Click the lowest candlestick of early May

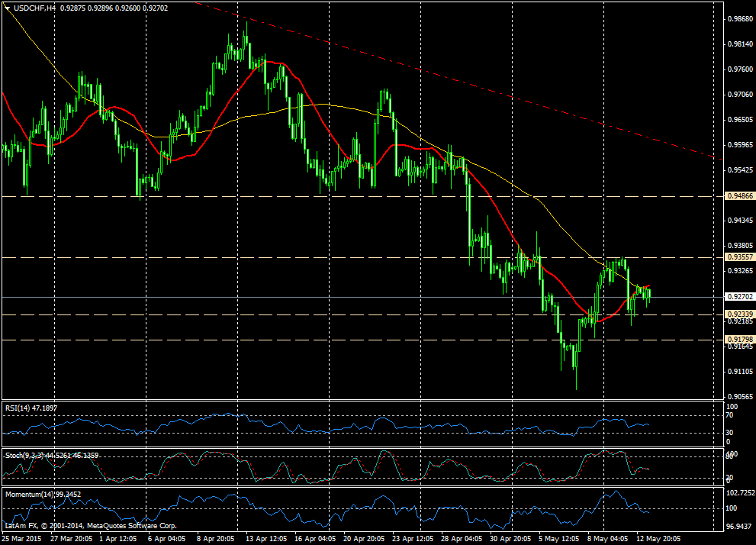coord(575,374)
